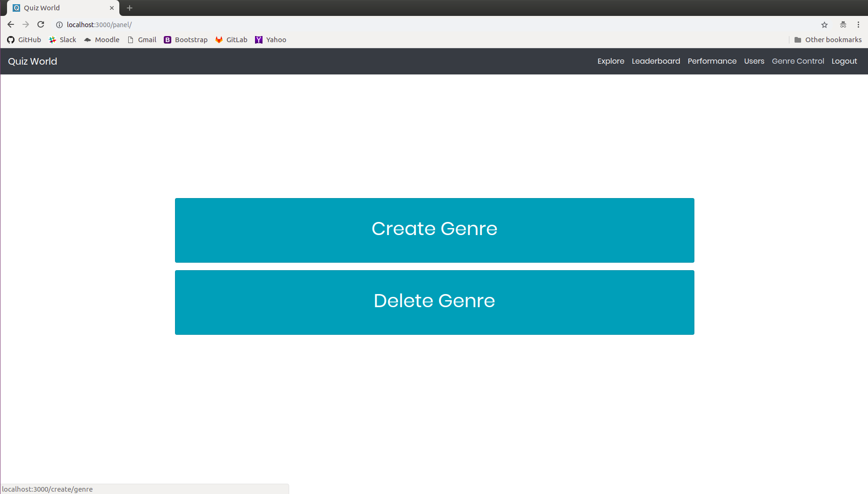The width and height of the screenshot is (868, 494).
Task: Click the browser back arrow
Action: pyautogui.click(x=11, y=25)
